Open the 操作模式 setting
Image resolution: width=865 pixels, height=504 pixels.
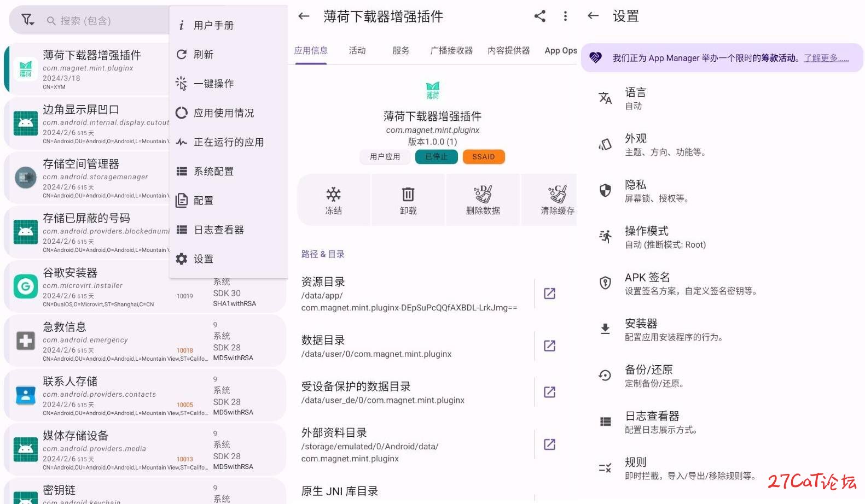[722, 237]
